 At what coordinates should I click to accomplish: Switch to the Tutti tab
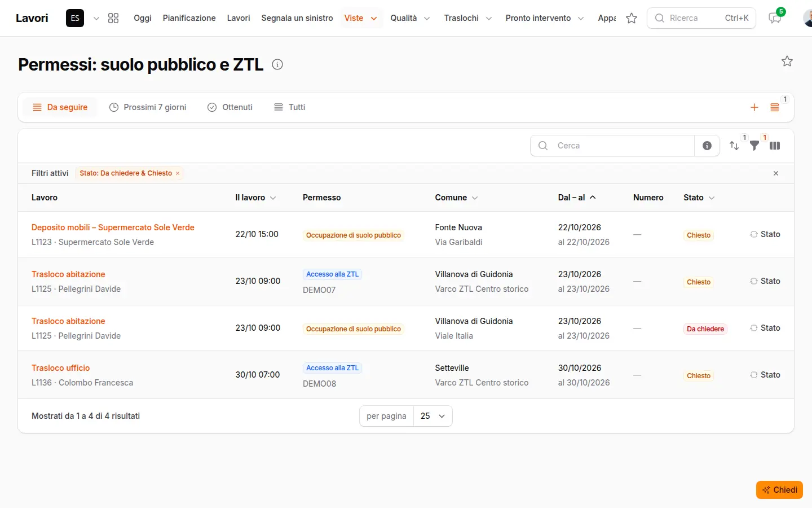(290, 107)
